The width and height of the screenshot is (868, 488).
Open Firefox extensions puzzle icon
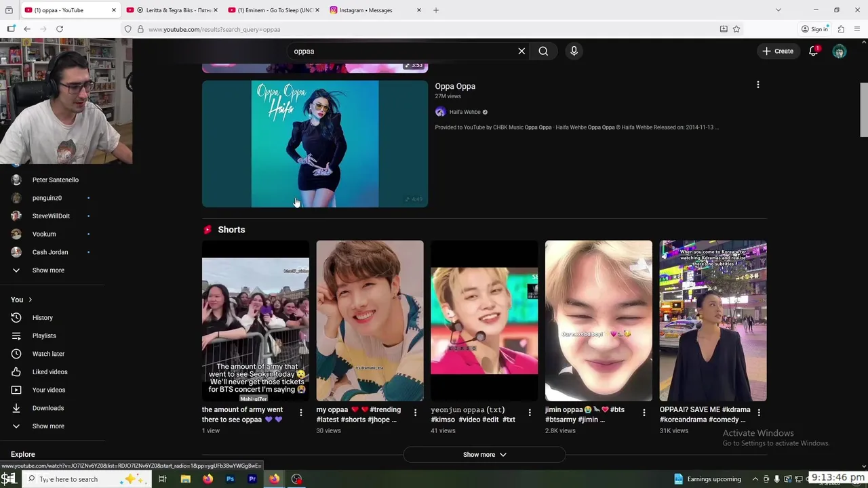[x=841, y=29]
